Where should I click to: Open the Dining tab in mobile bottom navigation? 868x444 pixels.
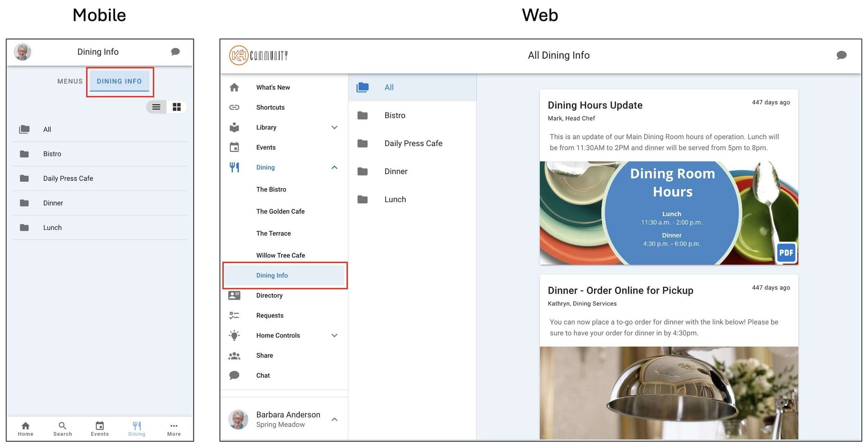pyautogui.click(x=137, y=428)
